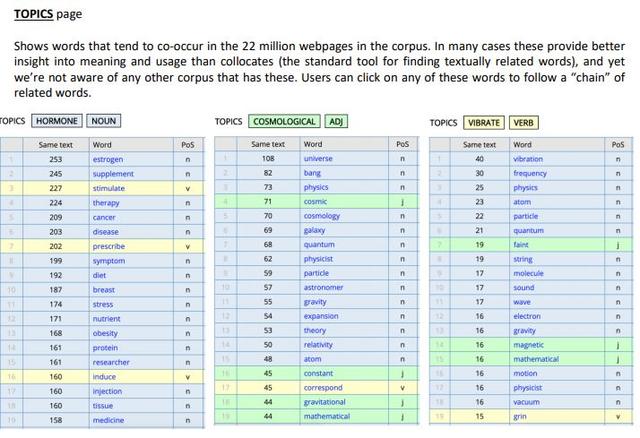This screenshot has width=640, height=438.
Task: Open the 'theory' word link
Action: 315,330
